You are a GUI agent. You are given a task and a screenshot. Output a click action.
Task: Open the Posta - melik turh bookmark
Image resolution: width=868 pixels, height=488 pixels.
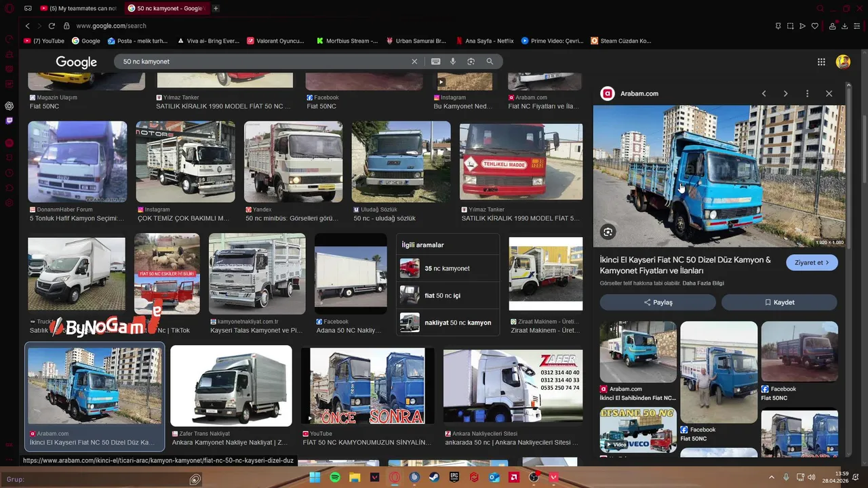click(x=138, y=41)
